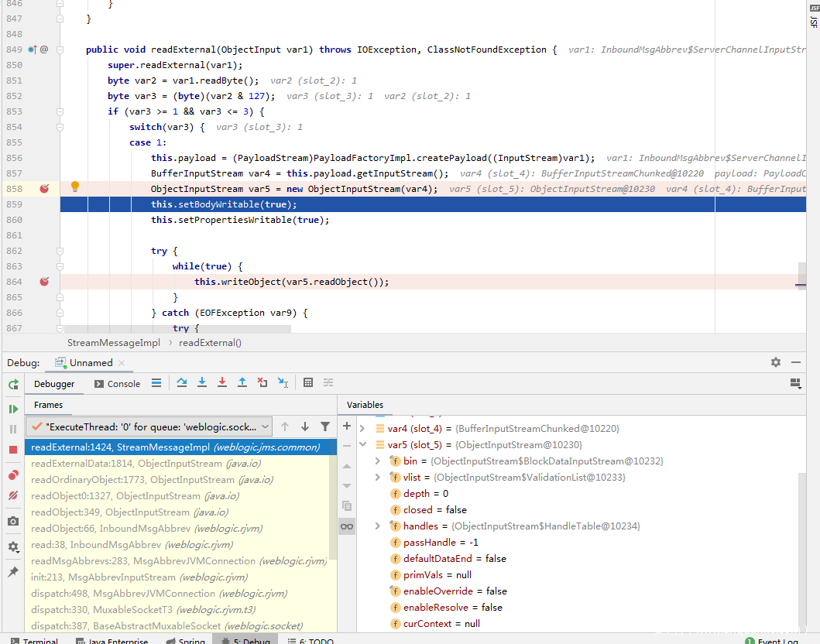The image size is (820, 644).
Task: Click the Step Over debugger icon
Action: pos(182,383)
